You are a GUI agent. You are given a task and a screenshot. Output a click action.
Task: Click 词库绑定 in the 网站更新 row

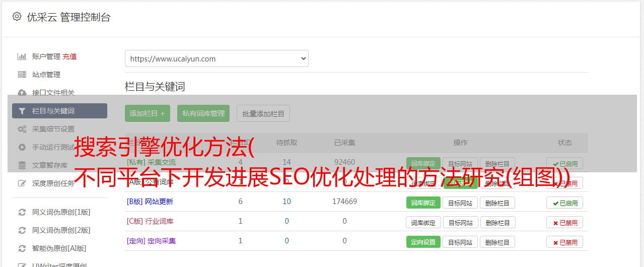coord(423,203)
